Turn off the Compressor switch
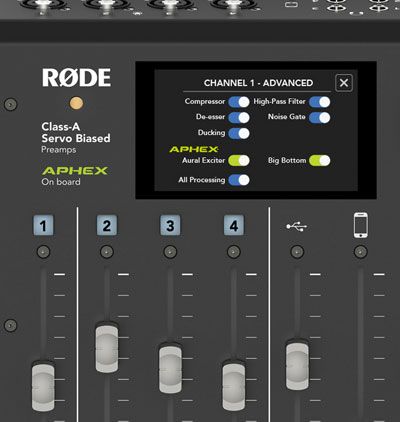The height and width of the screenshot is (422, 400). click(239, 102)
